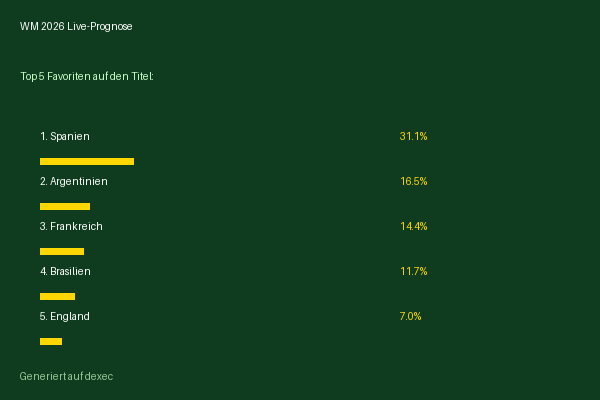The image size is (600, 400).
Task: Click the yellow bar under Brasilien
Action: coord(57,297)
